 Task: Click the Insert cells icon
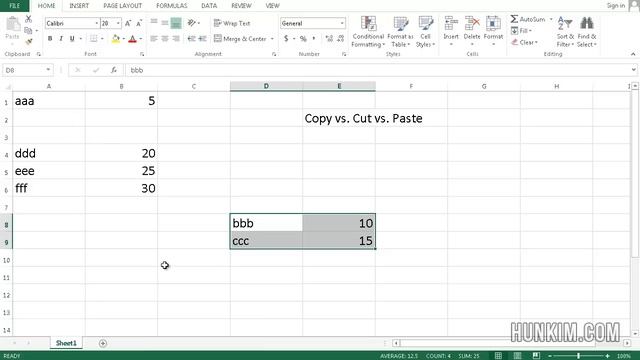coord(451,24)
